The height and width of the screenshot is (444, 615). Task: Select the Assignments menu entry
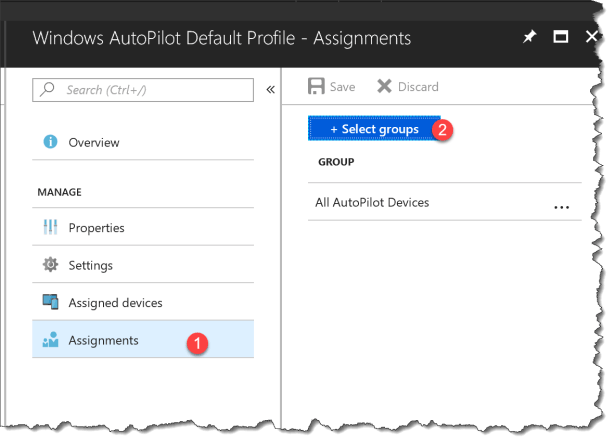[103, 340]
